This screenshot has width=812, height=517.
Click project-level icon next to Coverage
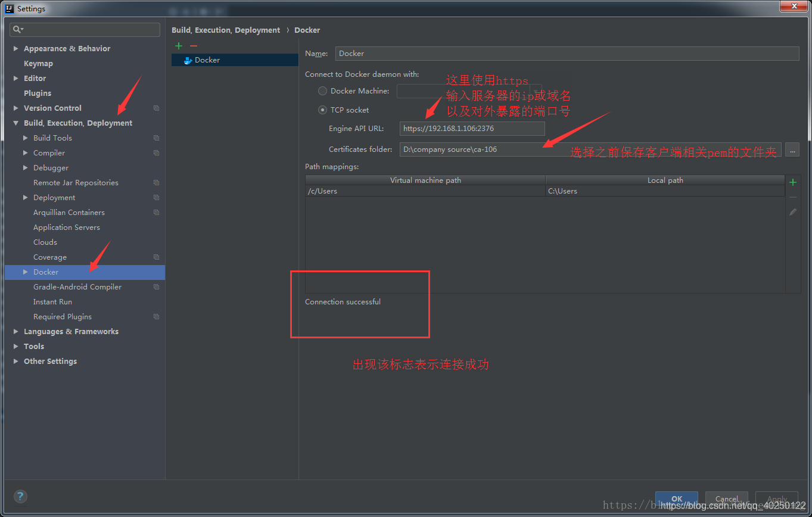pos(156,257)
